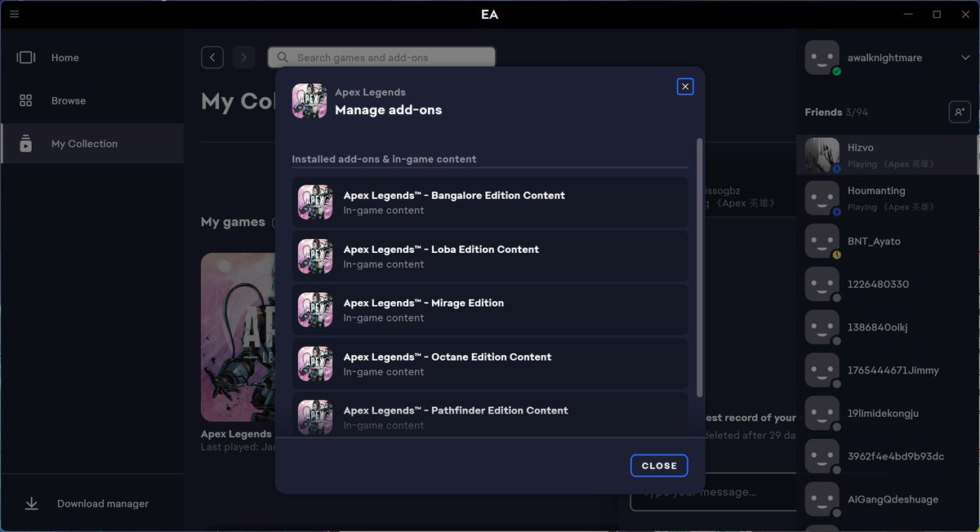This screenshot has width=980, height=532.
Task: Click friend name BNT_Ayato
Action: [x=874, y=242]
